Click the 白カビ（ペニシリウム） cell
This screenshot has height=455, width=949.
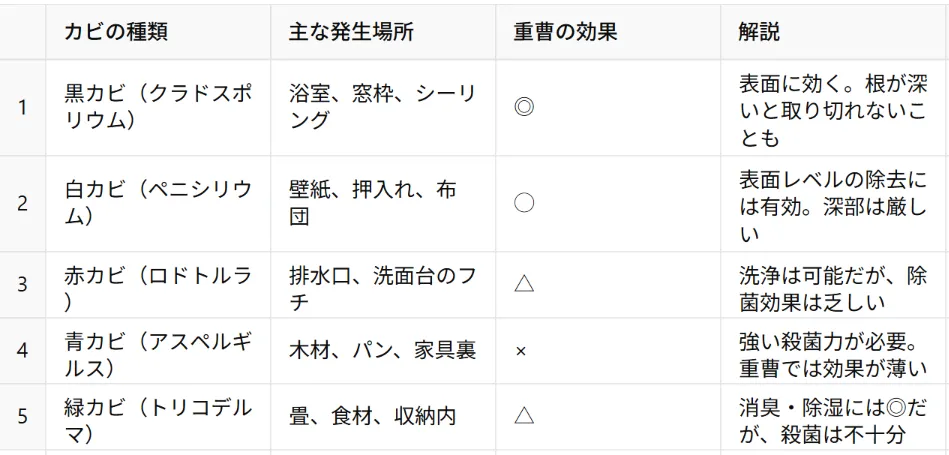[158, 203]
